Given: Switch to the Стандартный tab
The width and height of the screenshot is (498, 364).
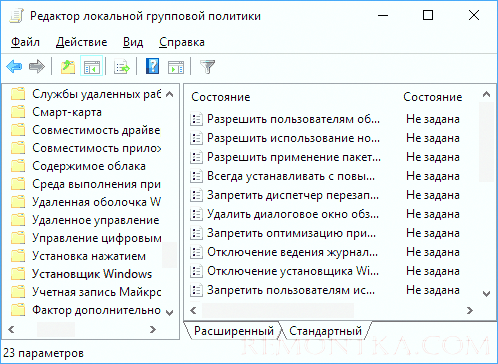Looking at the screenshot, I should click(325, 331).
